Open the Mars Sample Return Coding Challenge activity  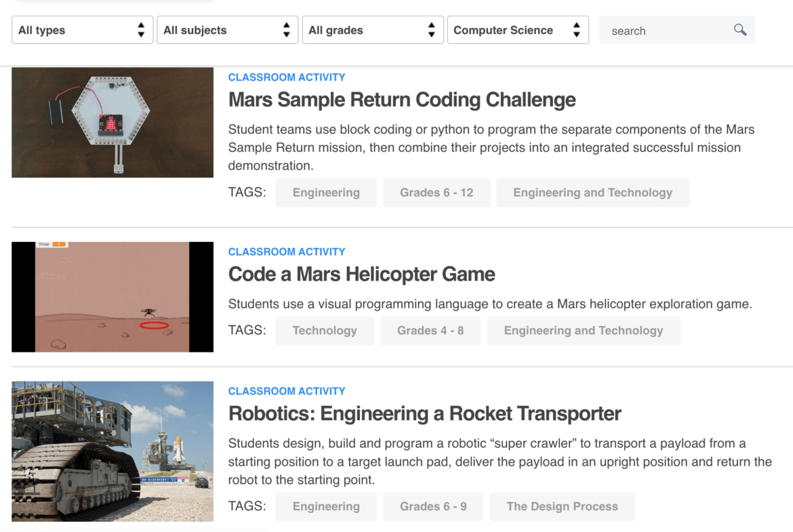(x=402, y=100)
